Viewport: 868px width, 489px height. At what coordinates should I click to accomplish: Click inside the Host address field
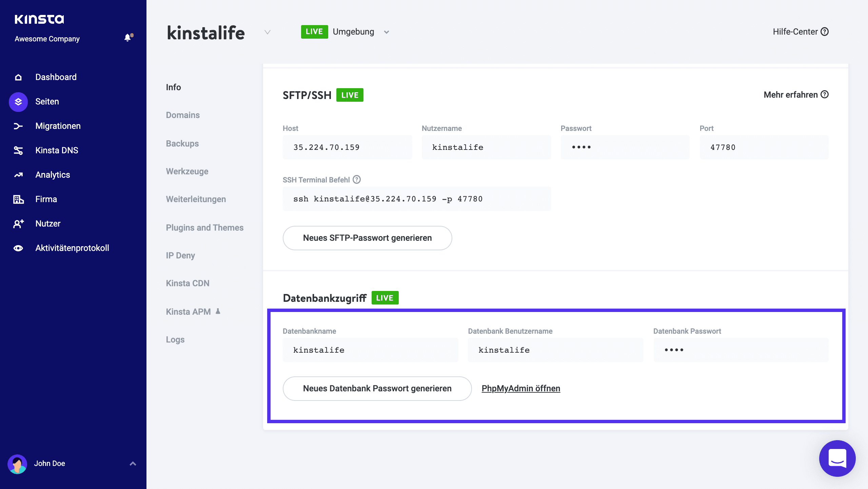point(347,147)
